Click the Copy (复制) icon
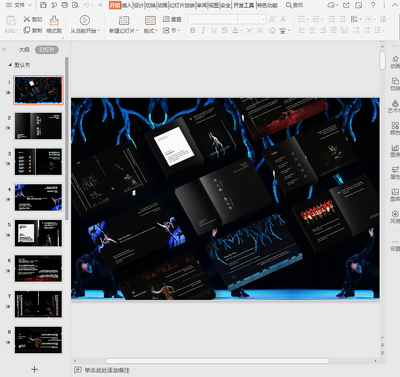 (x=27, y=30)
